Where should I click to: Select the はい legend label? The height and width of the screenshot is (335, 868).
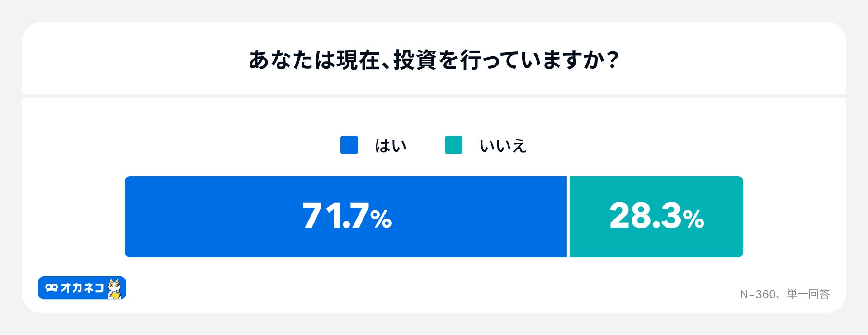coord(391,146)
